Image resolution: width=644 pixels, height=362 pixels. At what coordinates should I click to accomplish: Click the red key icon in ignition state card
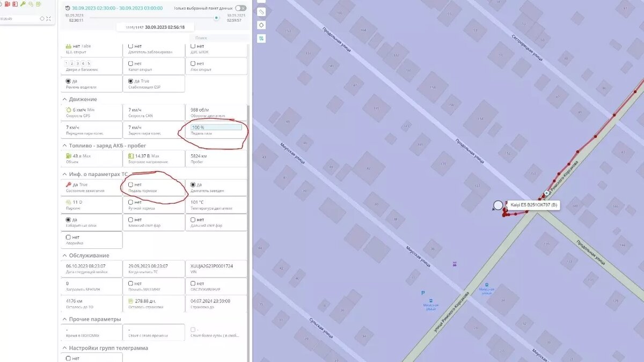click(69, 184)
